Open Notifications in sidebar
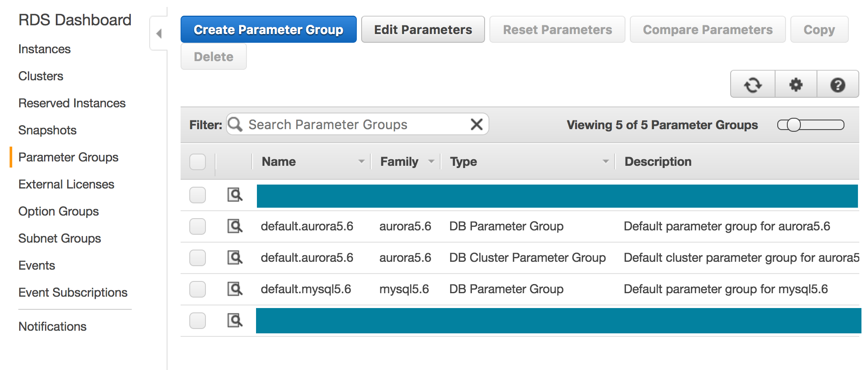 pos(52,326)
